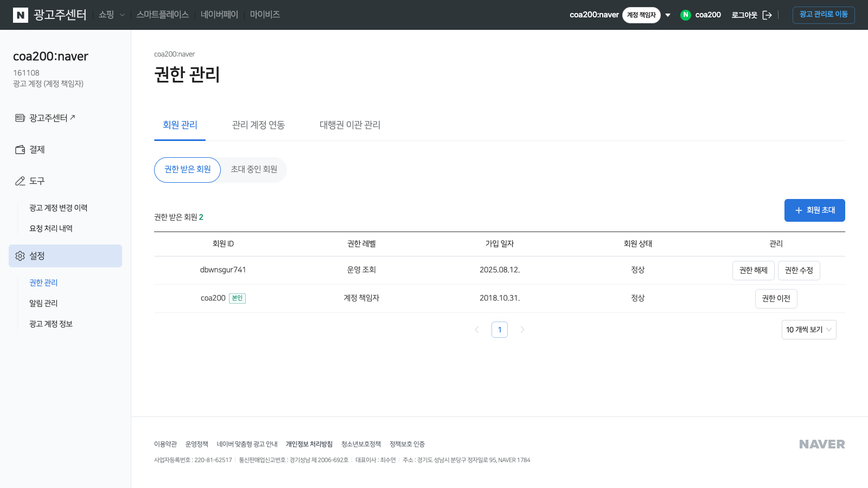The image size is (868, 488).
Task: Expand the 쇼핑 dropdown chevron
Action: tap(122, 15)
